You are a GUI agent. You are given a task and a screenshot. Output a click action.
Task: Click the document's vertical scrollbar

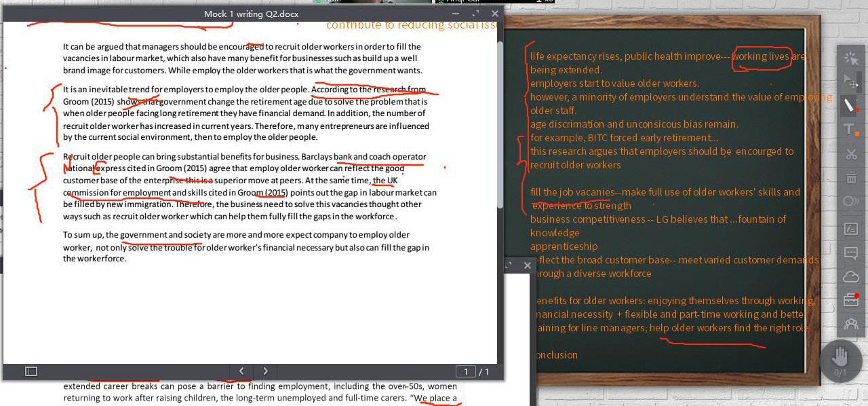coord(500,136)
